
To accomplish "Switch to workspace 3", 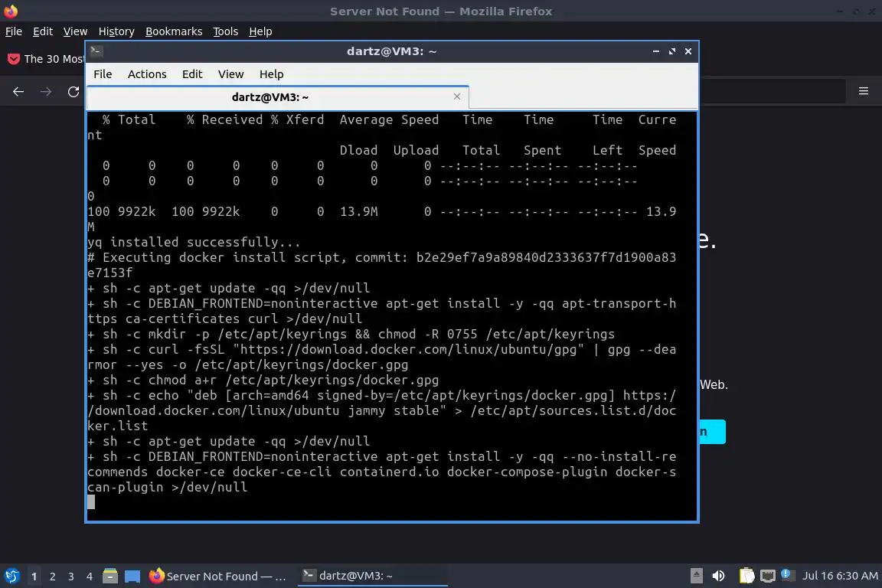I will coord(71,577).
